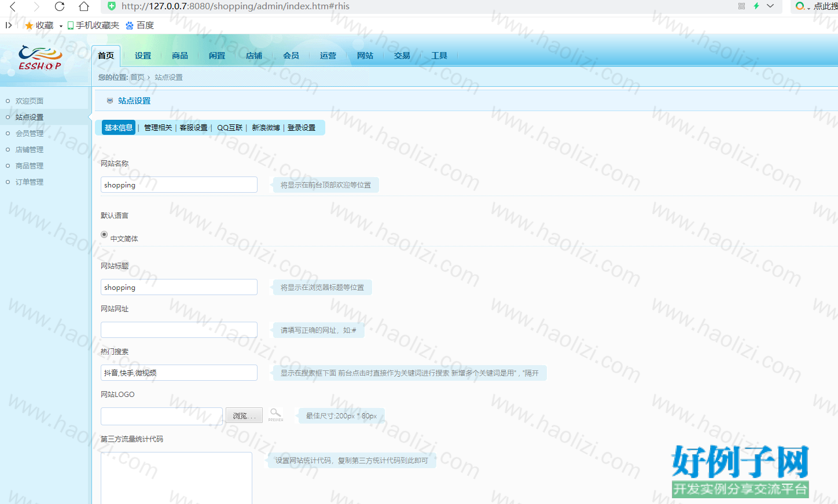
Task: Open 店铺管理 in the sidebar
Action: [x=30, y=149]
